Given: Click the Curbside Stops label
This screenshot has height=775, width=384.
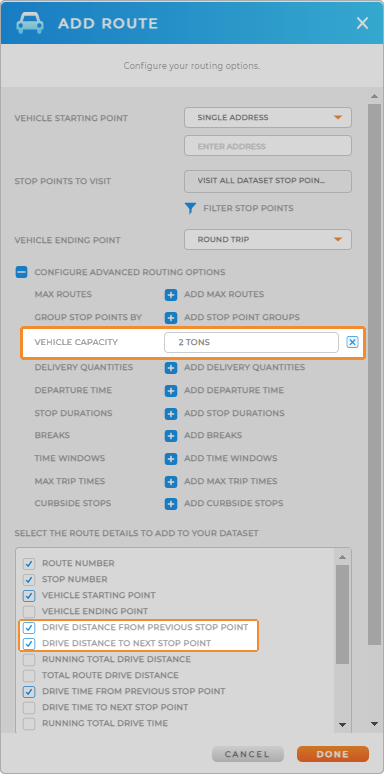Looking at the screenshot, I should coord(73,503).
